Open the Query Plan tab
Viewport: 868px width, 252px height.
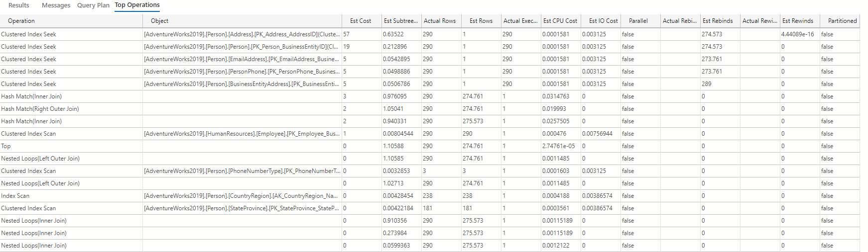(93, 5)
